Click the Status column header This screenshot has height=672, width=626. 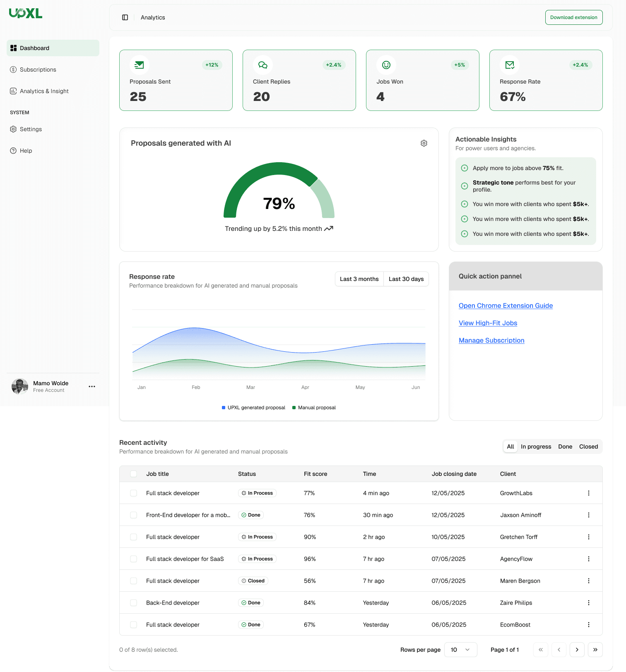[x=247, y=474]
